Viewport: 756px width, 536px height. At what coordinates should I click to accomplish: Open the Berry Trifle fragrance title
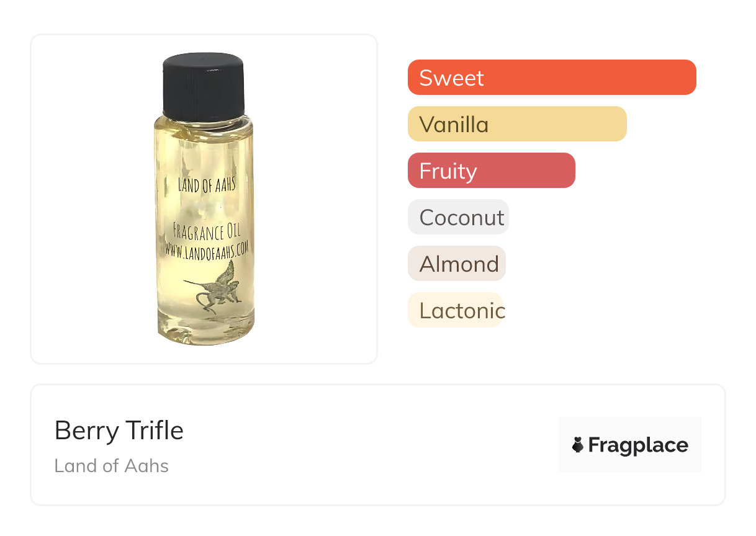click(x=119, y=431)
